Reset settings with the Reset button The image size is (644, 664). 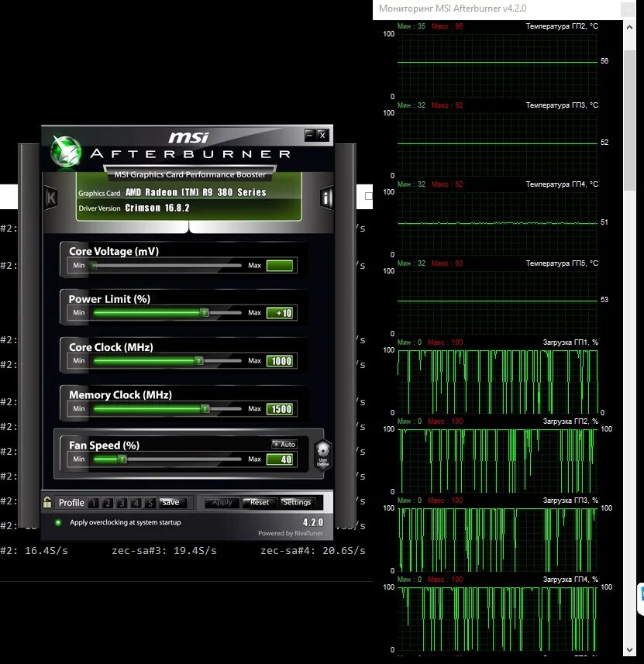coord(260,502)
